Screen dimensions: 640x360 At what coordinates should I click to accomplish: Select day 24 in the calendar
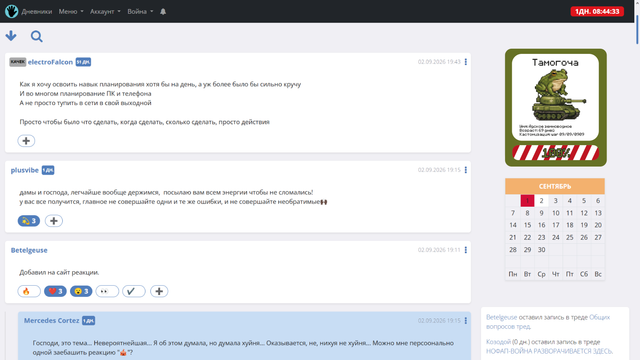(x=556, y=237)
